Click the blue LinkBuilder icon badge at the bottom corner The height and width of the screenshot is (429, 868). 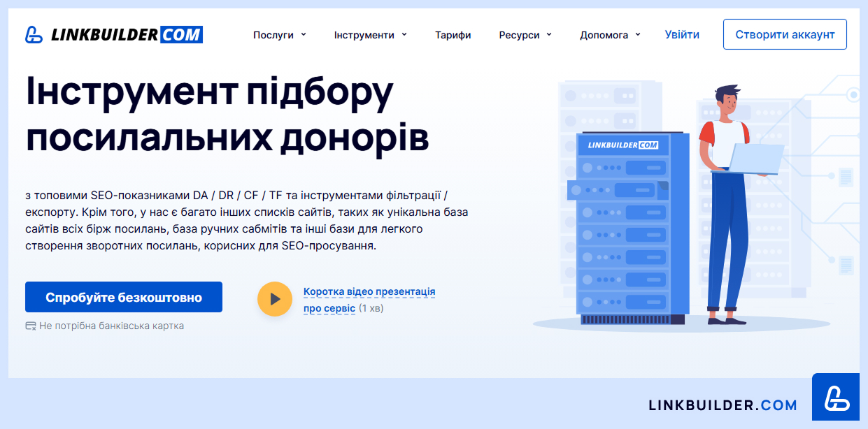point(836,397)
